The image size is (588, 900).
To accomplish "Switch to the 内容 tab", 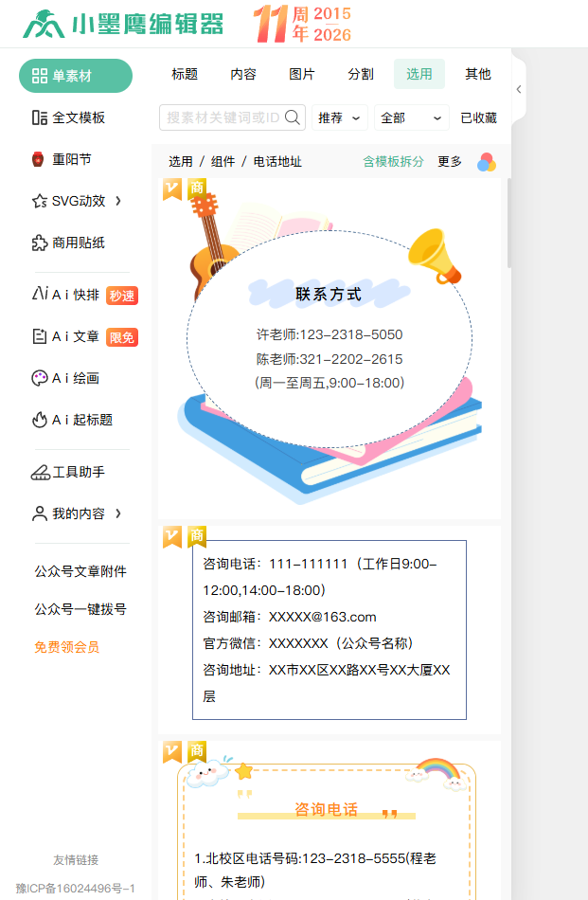I will pyautogui.click(x=243, y=74).
